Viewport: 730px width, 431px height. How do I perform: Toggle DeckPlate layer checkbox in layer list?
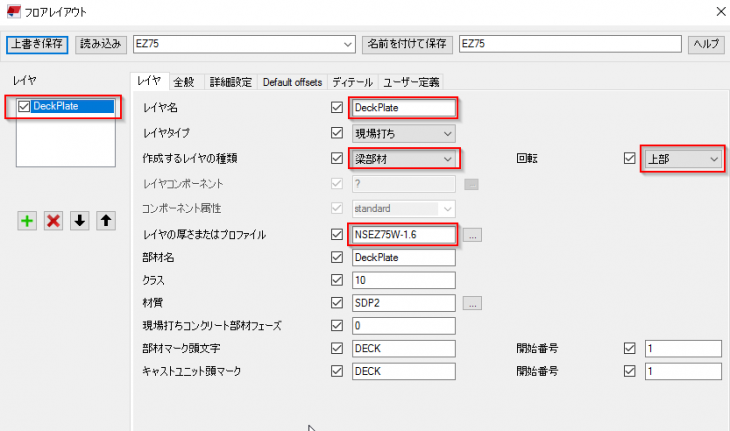(x=24, y=107)
